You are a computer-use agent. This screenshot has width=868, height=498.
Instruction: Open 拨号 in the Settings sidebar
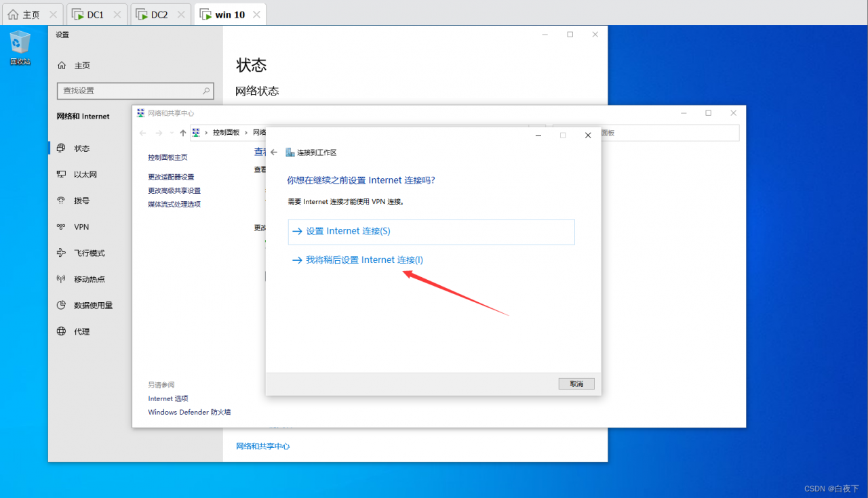point(74,201)
